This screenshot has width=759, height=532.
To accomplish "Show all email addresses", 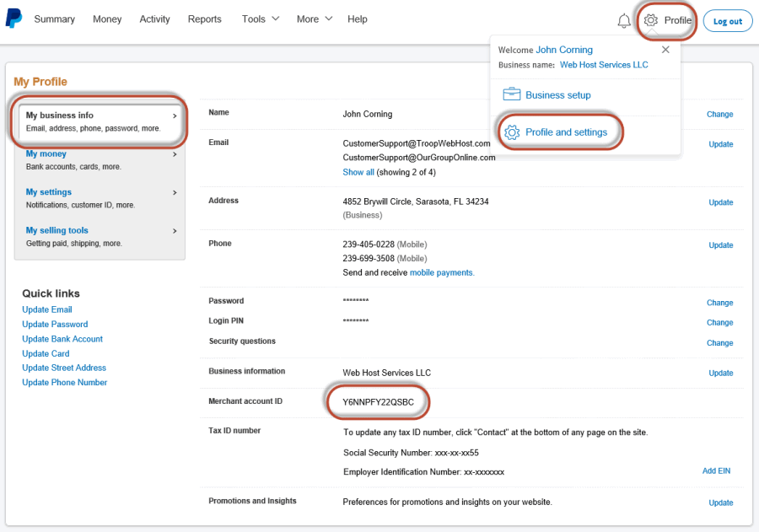I will point(358,172).
